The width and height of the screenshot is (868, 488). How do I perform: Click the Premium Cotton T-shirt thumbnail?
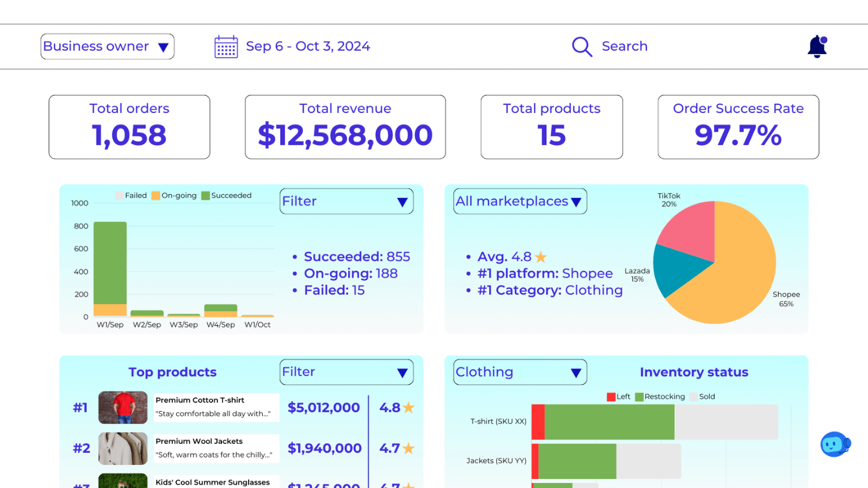pos(123,408)
